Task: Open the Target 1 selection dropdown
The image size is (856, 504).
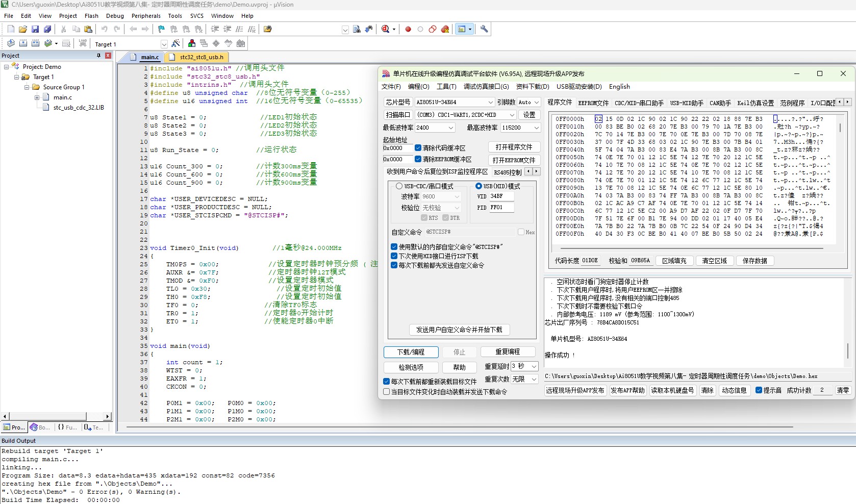Action: click(164, 44)
